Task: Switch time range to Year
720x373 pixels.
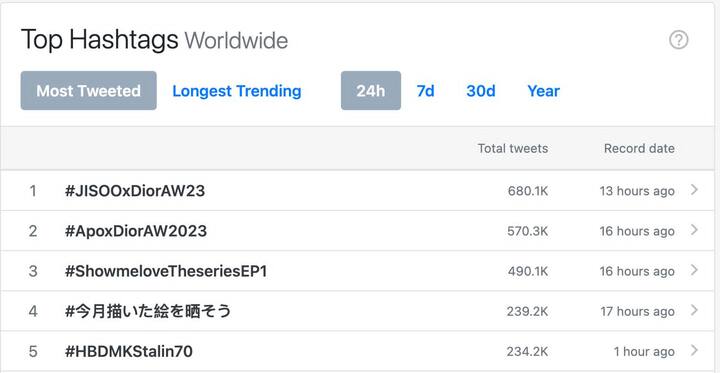Action: tap(544, 91)
